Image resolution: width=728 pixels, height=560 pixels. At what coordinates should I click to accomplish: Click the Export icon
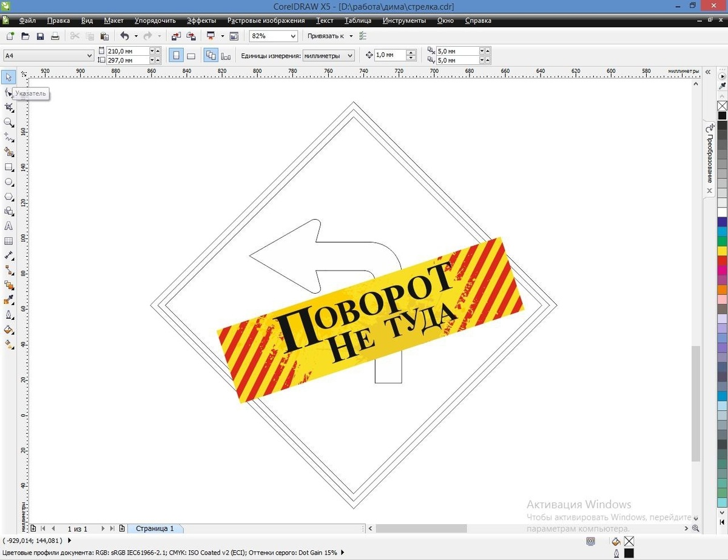(191, 36)
